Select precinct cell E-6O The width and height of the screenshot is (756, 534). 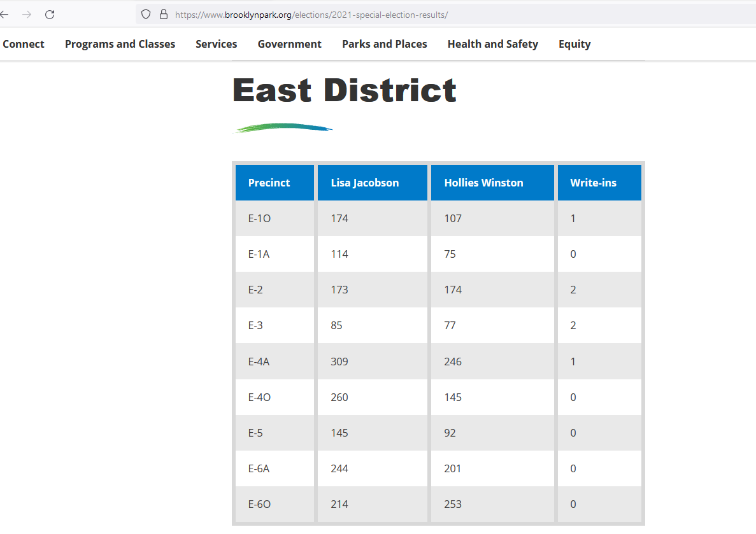pos(275,504)
